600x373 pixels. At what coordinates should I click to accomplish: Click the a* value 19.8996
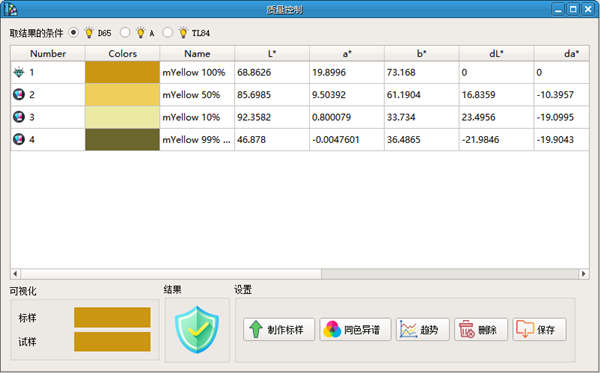pyautogui.click(x=329, y=72)
